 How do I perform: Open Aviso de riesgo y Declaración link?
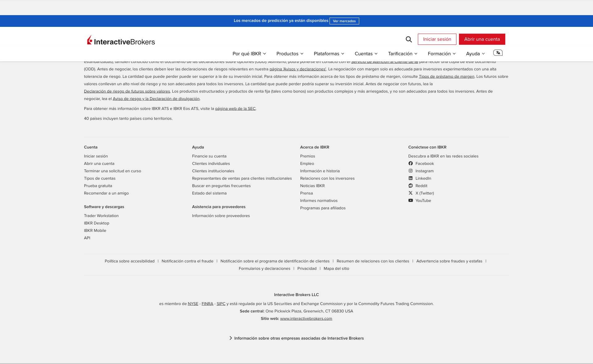pyautogui.click(x=156, y=99)
